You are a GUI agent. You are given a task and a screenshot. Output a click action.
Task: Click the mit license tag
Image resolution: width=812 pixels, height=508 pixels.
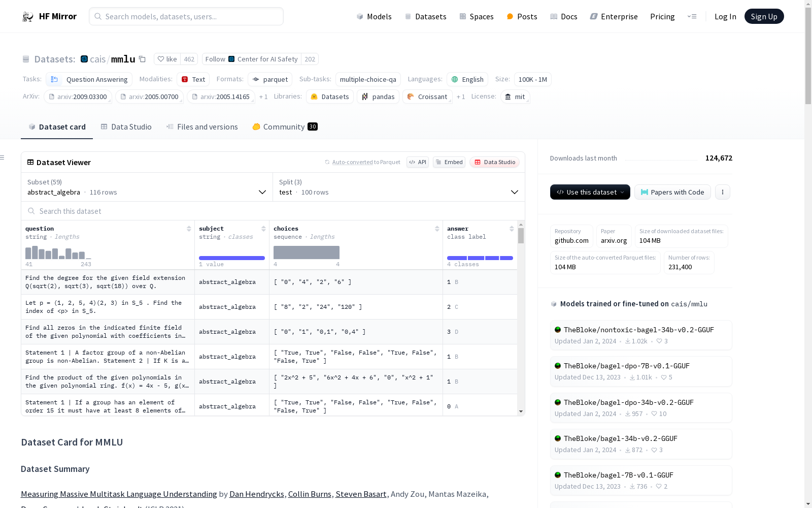tap(515, 97)
